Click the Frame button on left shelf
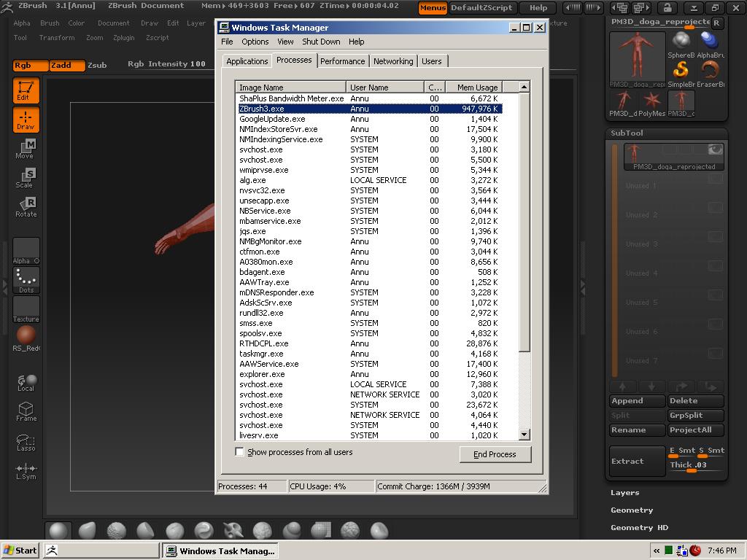747x560 pixels. pyautogui.click(x=26, y=412)
